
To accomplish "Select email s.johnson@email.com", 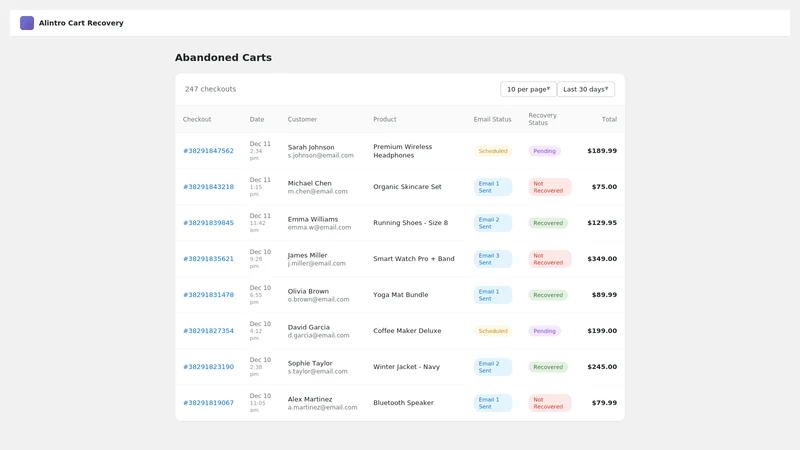I will pos(320,155).
